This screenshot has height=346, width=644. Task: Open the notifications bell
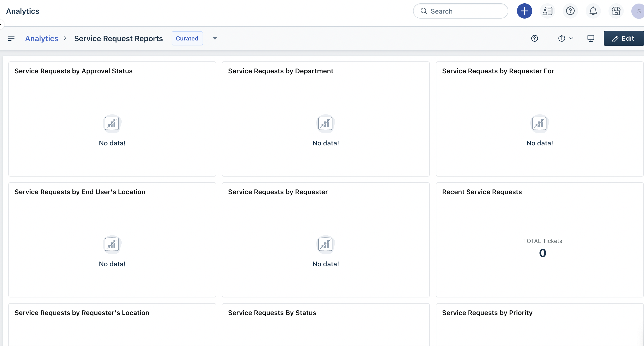pyautogui.click(x=593, y=11)
